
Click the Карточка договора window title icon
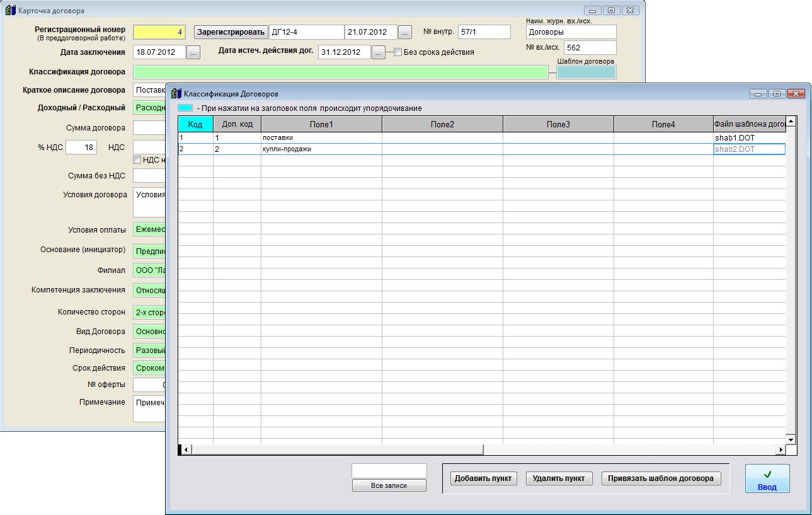coord(9,11)
